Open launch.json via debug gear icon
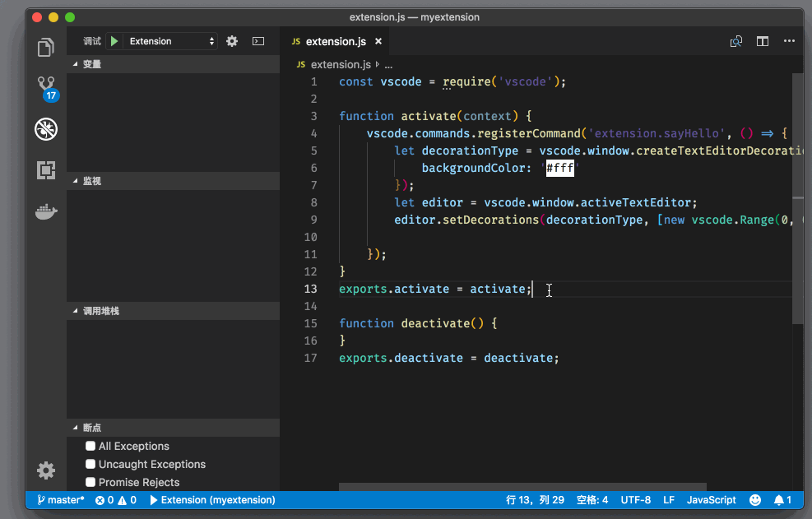The width and height of the screenshot is (812, 519). pyautogui.click(x=232, y=41)
